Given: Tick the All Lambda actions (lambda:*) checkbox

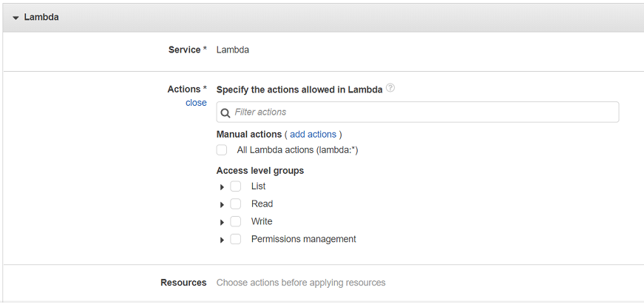Looking at the screenshot, I should pos(222,150).
